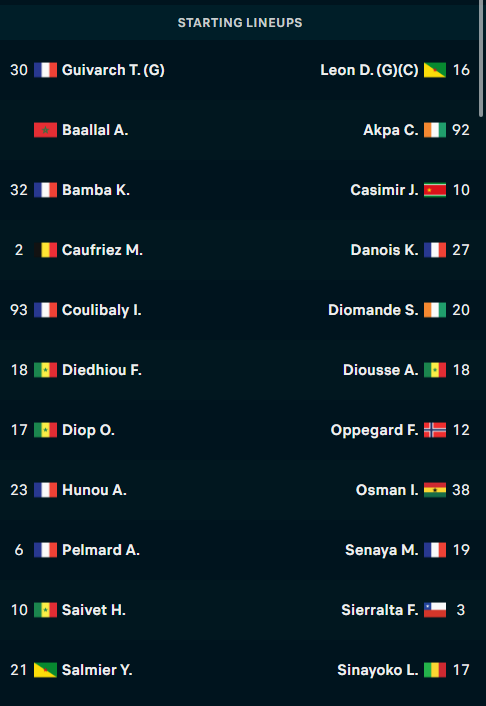This screenshot has width=486, height=706.
Task: View Pelmard A. player details
Action: [101, 550]
